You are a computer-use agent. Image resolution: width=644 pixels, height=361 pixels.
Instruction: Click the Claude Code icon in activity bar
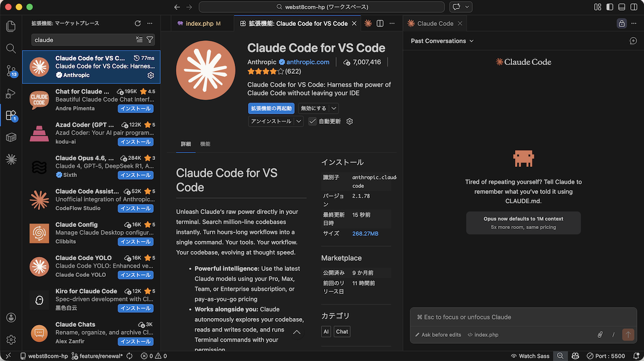11,159
